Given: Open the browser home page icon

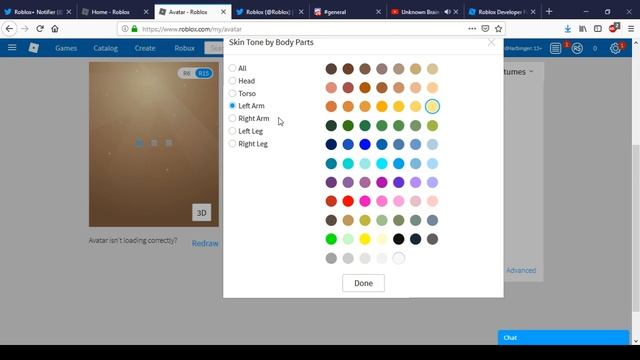Looking at the screenshot, I should [x=55, y=29].
